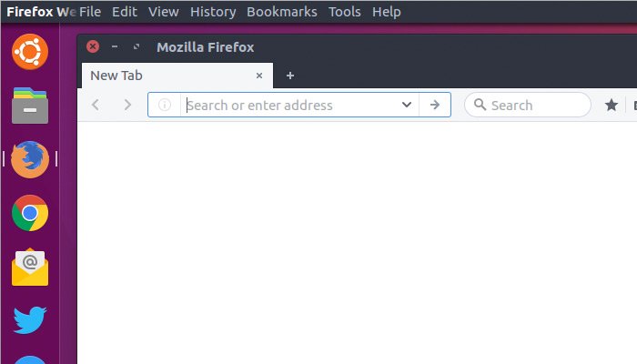Click the Firefox icon in the dock
The height and width of the screenshot is (364, 637).
30,159
